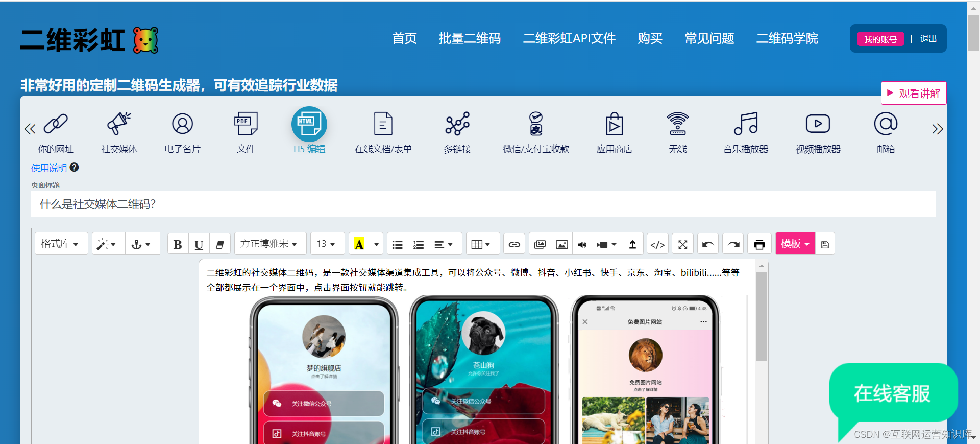
Task: Click the 我的账号 button
Action: tap(880, 39)
